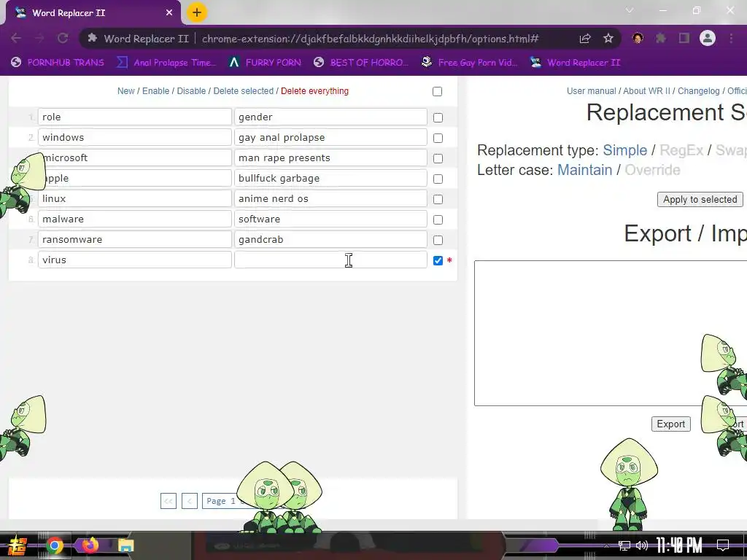Click the New link
The height and width of the screenshot is (560, 747).
(125, 91)
